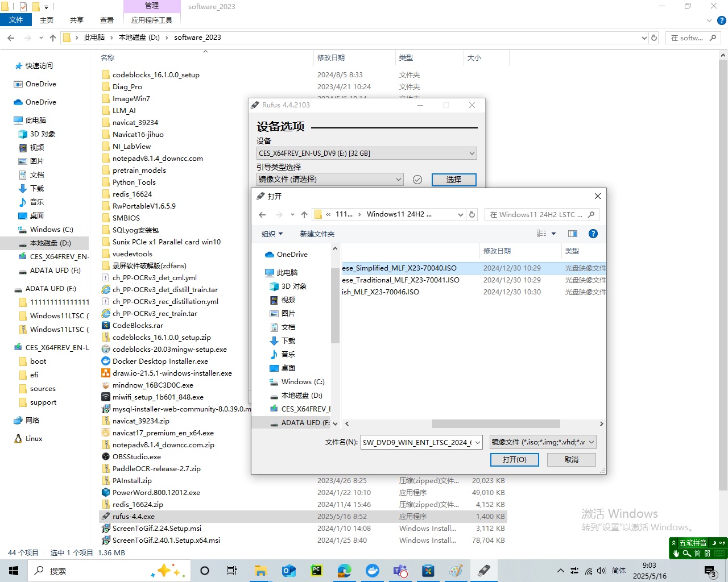Click the view options icon in Open dialog
Viewport: 728px width, 582px height.
(541, 234)
